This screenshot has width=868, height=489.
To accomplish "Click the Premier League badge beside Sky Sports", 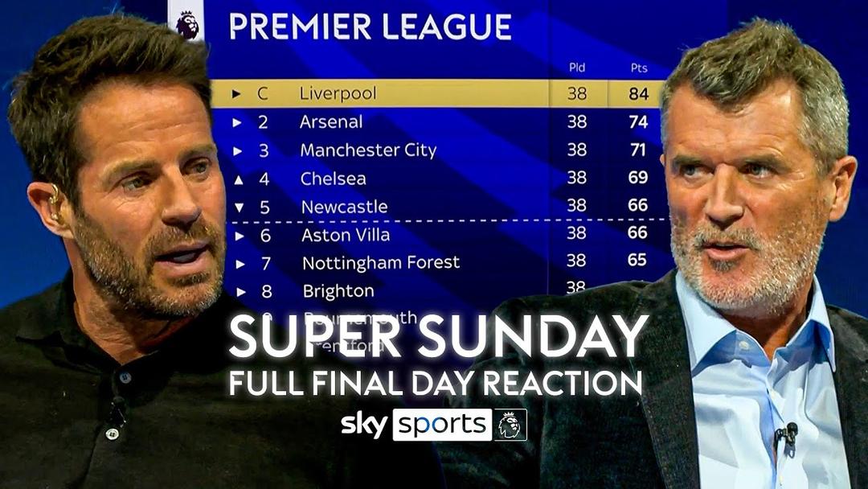I will [x=510, y=425].
